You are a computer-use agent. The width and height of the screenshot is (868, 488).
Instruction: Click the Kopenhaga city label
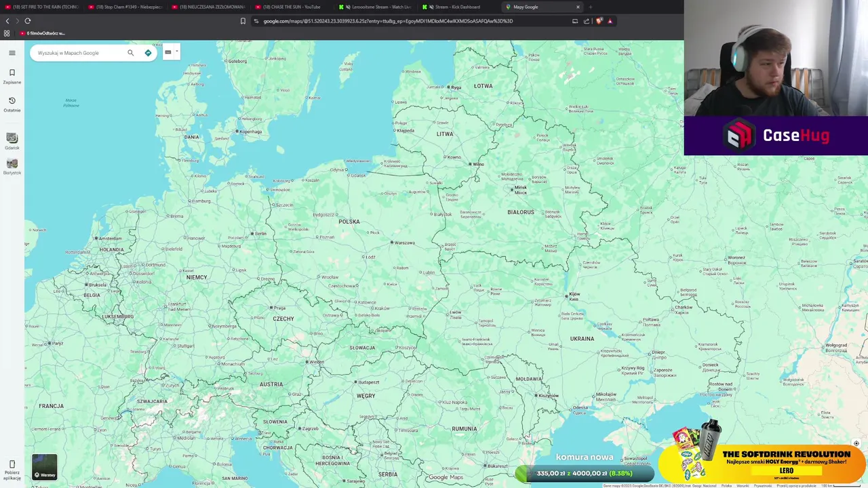[x=250, y=131]
